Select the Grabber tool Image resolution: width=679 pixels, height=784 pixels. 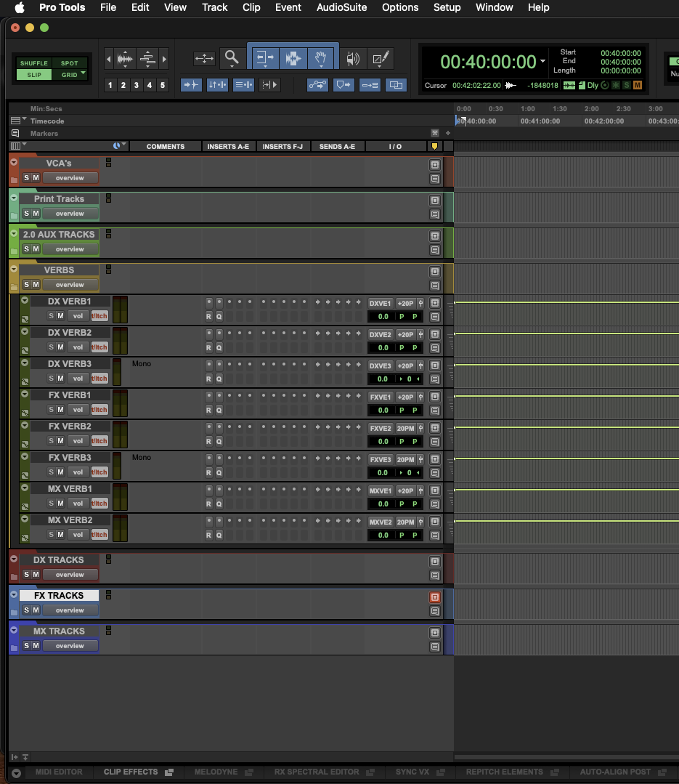tap(321, 58)
